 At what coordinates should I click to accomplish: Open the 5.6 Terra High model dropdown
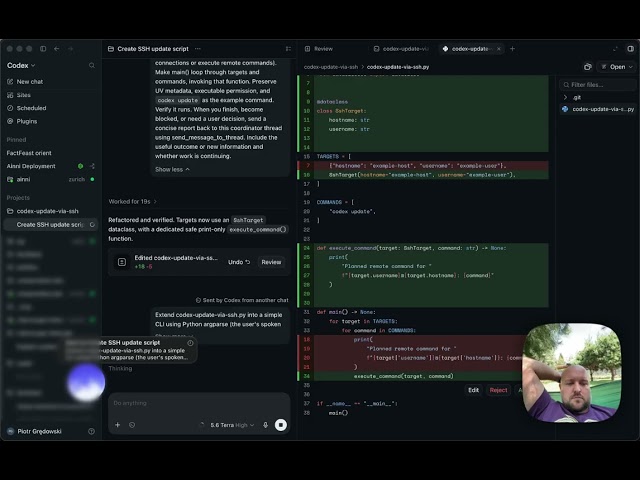232,425
